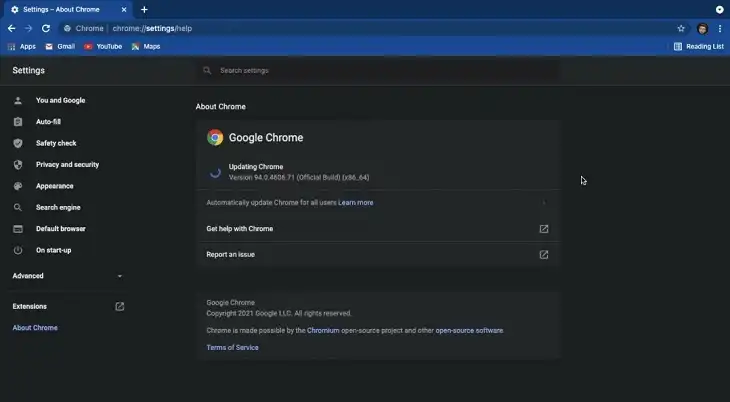Click the clipboard icon beside Auto-fill
730x402 pixels.
tap(18, 122)
